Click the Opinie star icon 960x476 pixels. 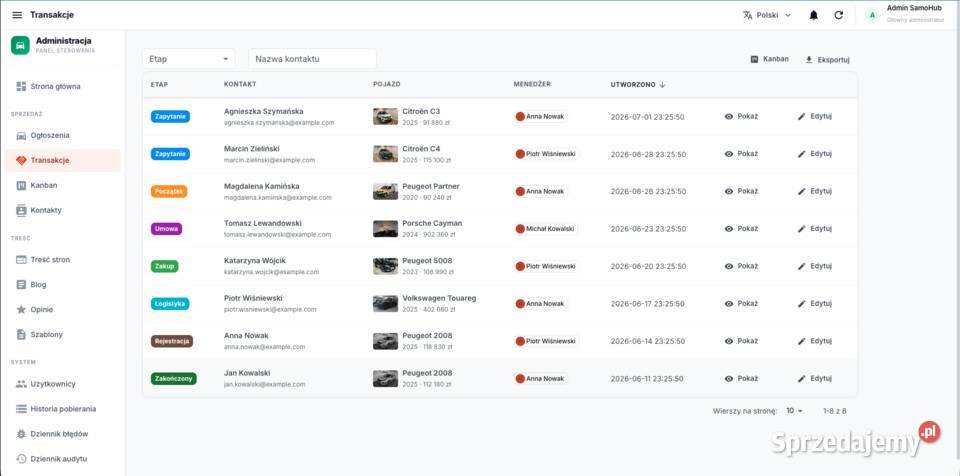(x=21, y=309)
